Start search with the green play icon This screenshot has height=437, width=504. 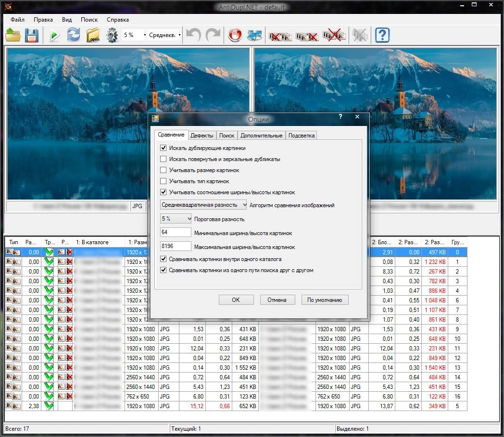54,35
